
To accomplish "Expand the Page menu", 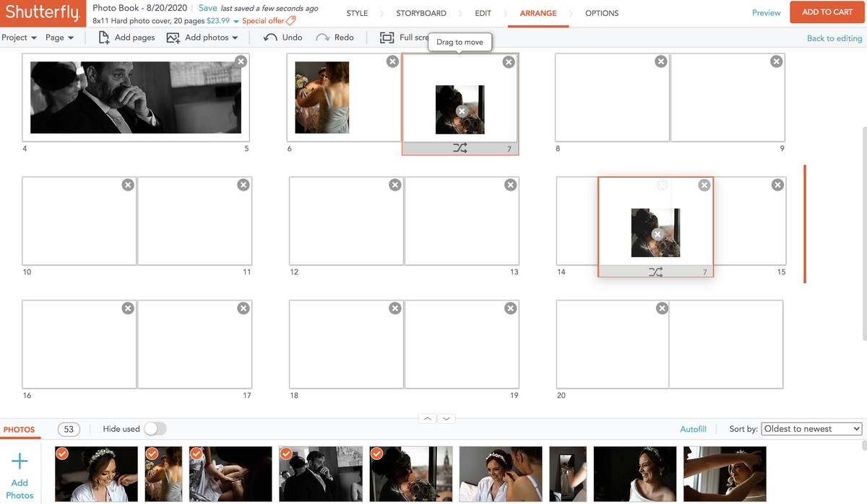I will point(59,37).
